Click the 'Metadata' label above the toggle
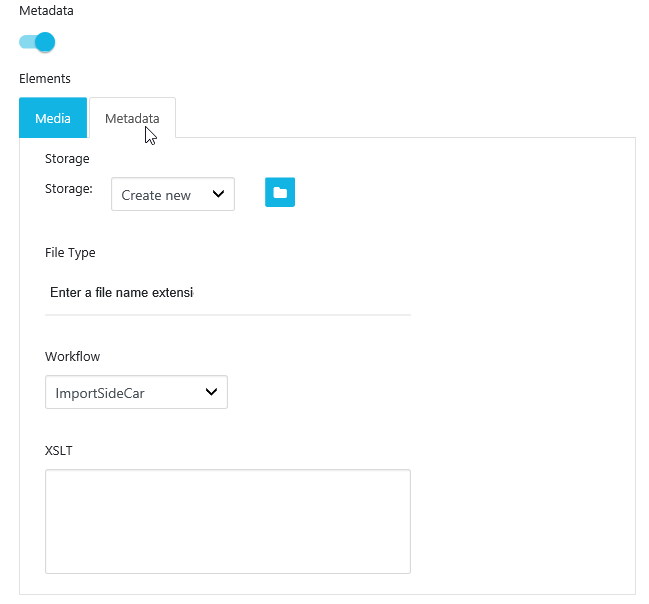Image resolution: width=649 pixels, height=604 pixels. [x=46, y=10]
